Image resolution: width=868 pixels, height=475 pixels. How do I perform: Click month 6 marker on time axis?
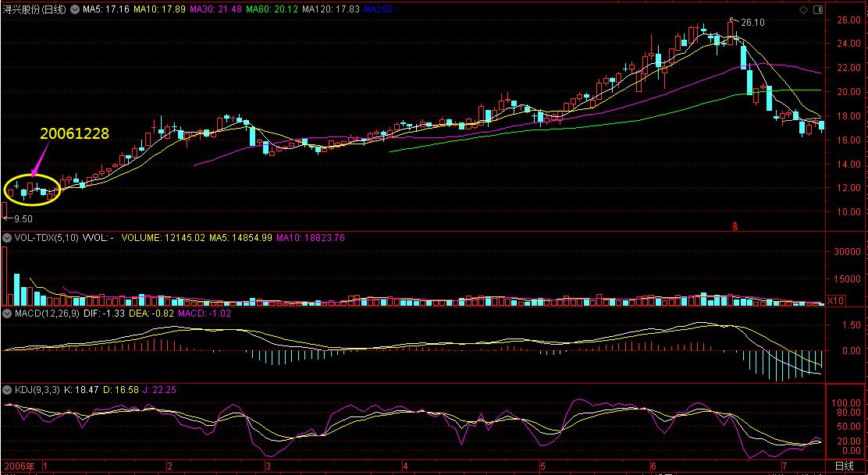pyautogui.click(x=653, y=466)
